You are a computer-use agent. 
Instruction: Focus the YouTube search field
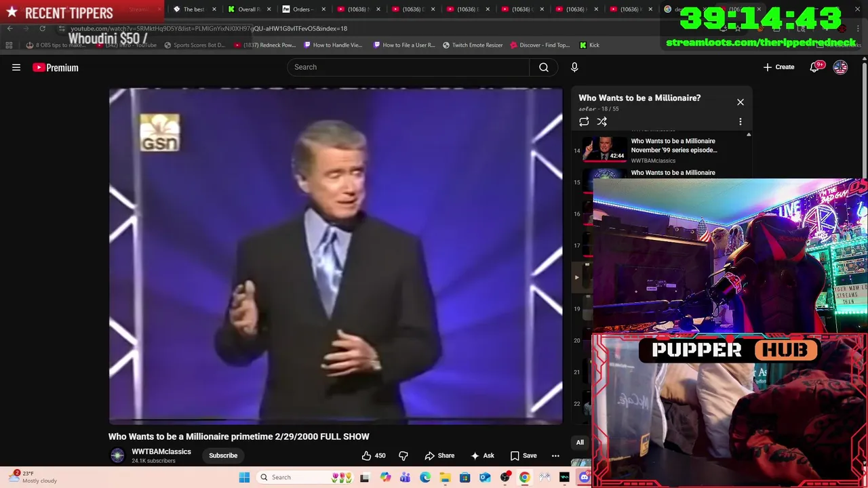point(408,67)
